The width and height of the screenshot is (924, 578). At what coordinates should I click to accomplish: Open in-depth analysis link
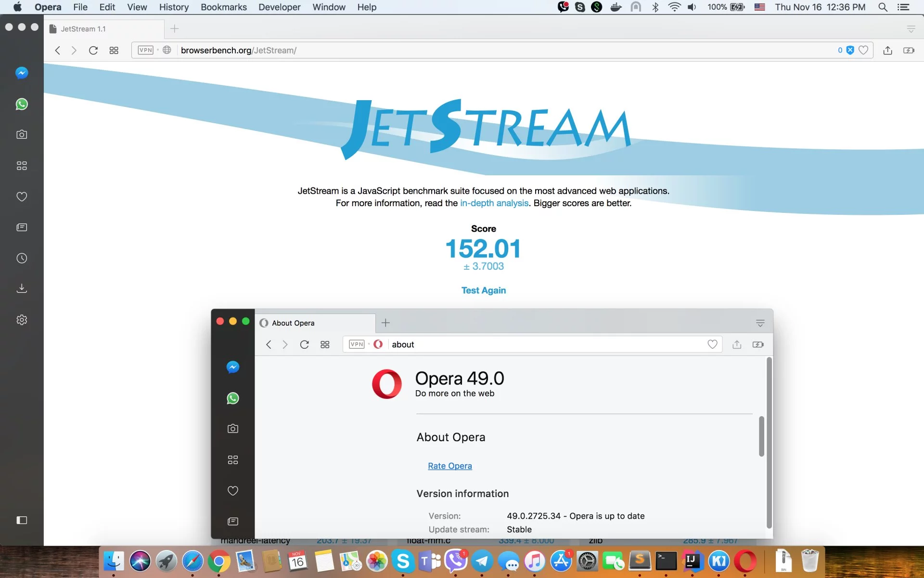click(494, 203)
